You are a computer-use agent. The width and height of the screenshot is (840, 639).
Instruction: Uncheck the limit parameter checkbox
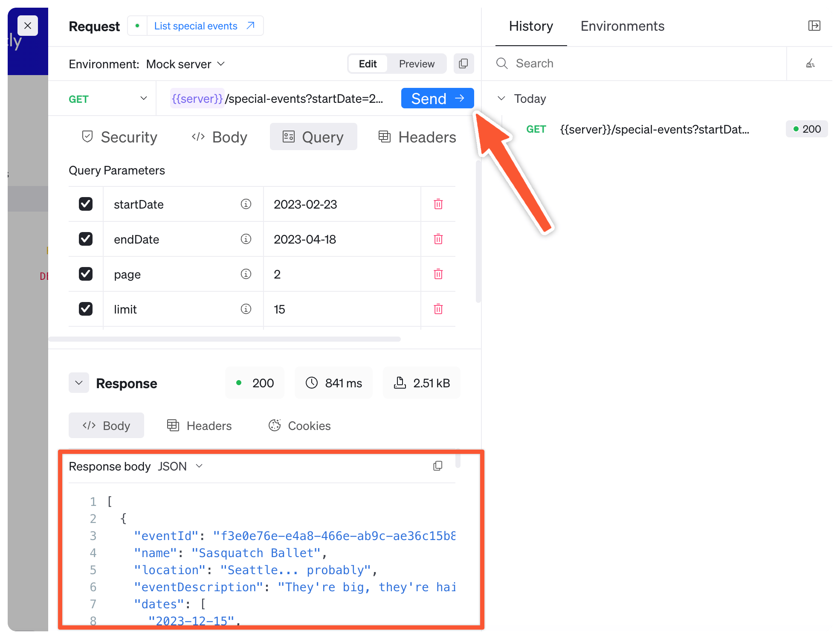(86, 309)
